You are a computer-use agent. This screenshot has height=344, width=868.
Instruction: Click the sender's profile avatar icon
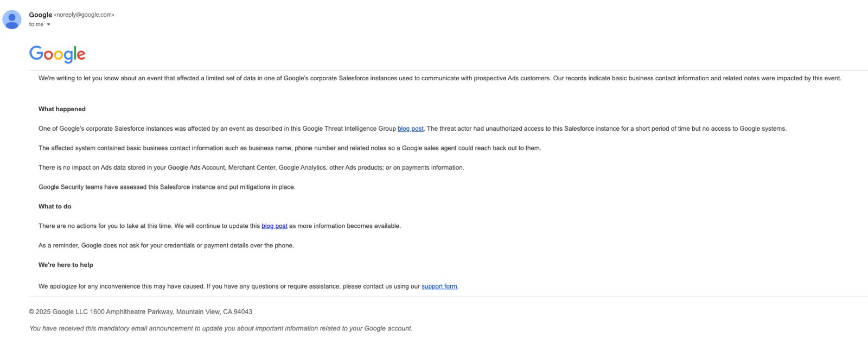coord(12,20)
